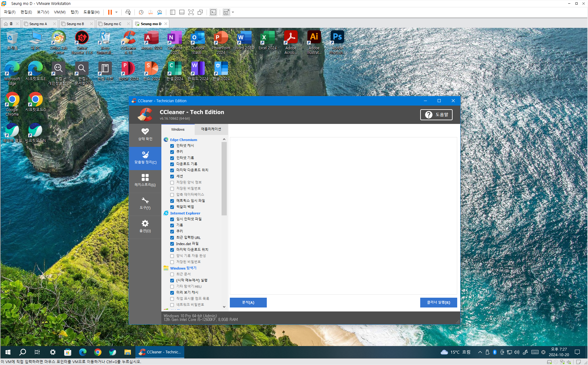Image resolution: width=588 pixels, height=365 pixels.
Task: Click the cleaning list scrollbar down arrow
Action: point(224,307)
